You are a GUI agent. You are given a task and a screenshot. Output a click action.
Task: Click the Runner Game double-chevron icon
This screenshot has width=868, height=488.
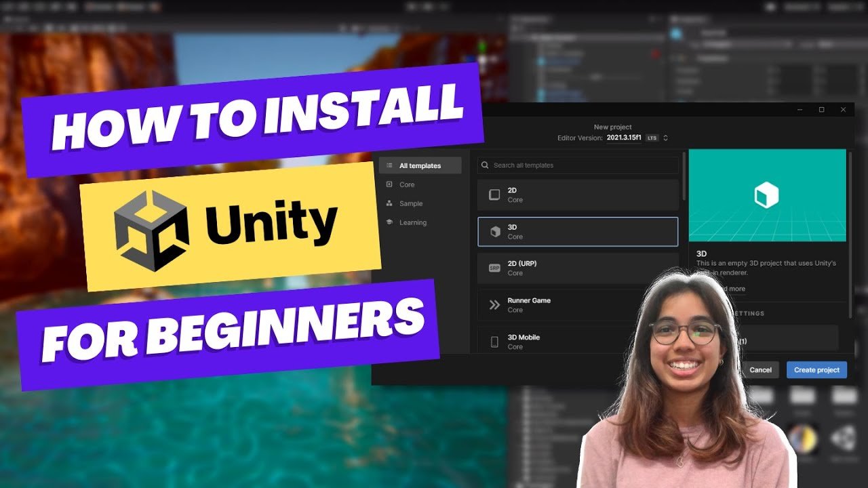(x=494, y=305)
